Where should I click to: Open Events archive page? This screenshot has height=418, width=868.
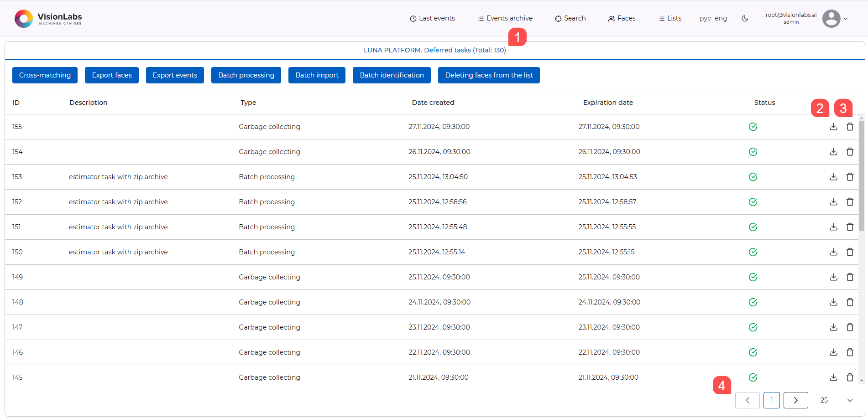505,19
